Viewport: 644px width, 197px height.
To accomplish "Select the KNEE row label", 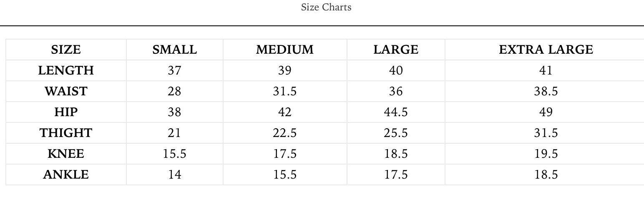I will 66,154.
